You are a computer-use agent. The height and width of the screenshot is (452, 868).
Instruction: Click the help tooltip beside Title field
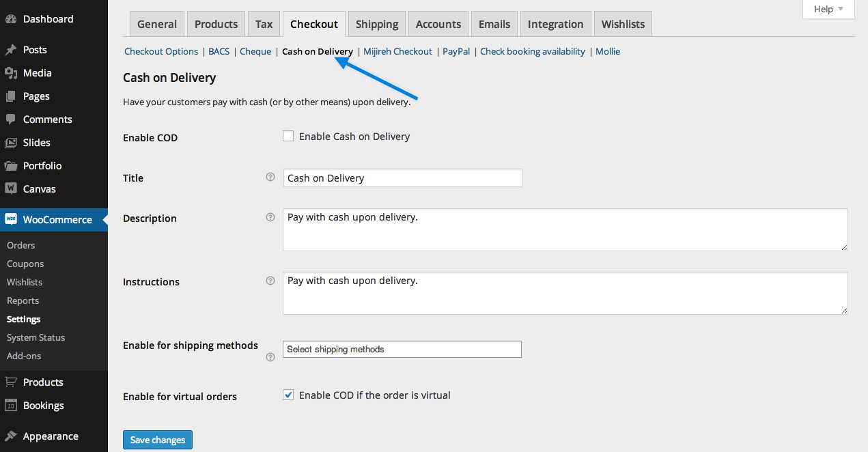pyautogui.click(x=270, y=177)
